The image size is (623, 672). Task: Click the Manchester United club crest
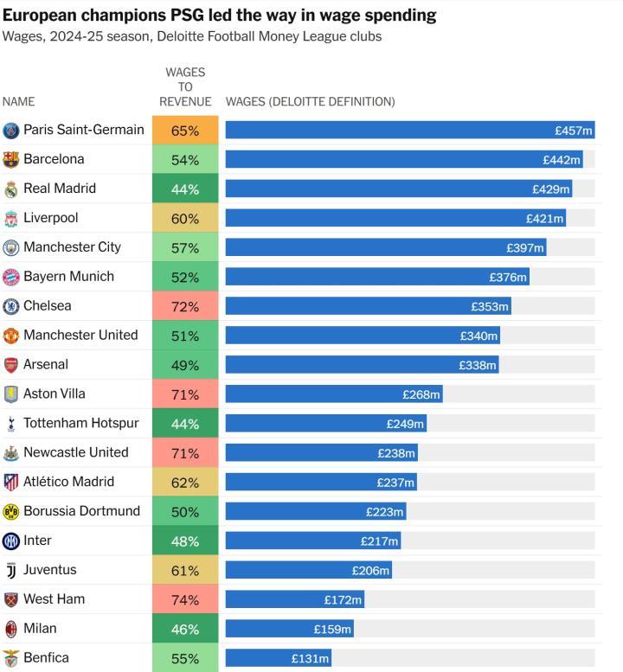10,336
